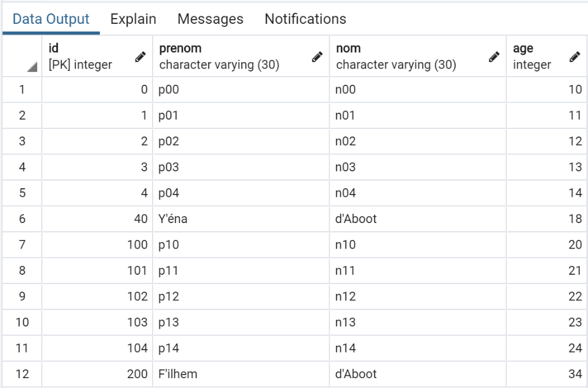Click the pencil icon in age column header

coord(575,57)
